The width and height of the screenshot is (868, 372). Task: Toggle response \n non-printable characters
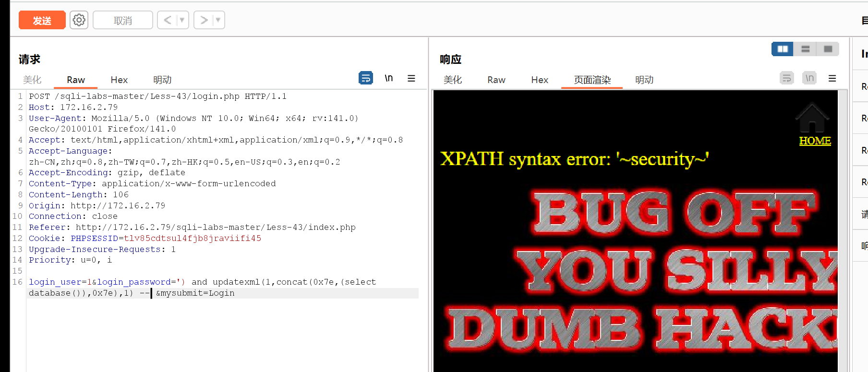click(x=809, y=78)
